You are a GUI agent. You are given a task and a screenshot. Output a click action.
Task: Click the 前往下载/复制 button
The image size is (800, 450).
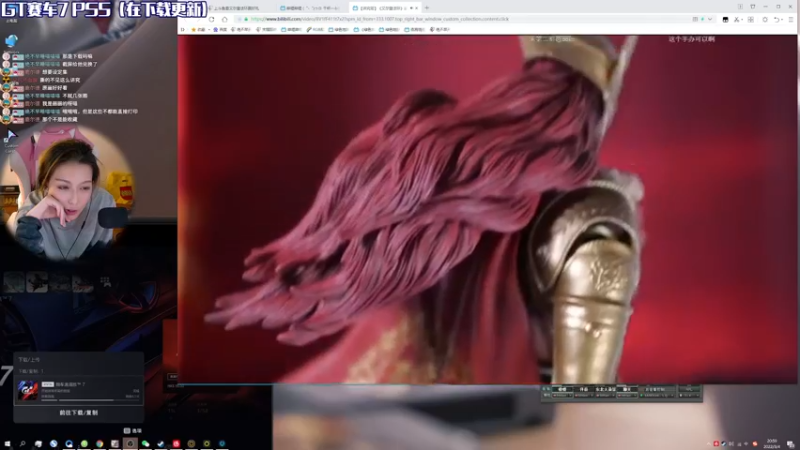(x=79, y=413)
